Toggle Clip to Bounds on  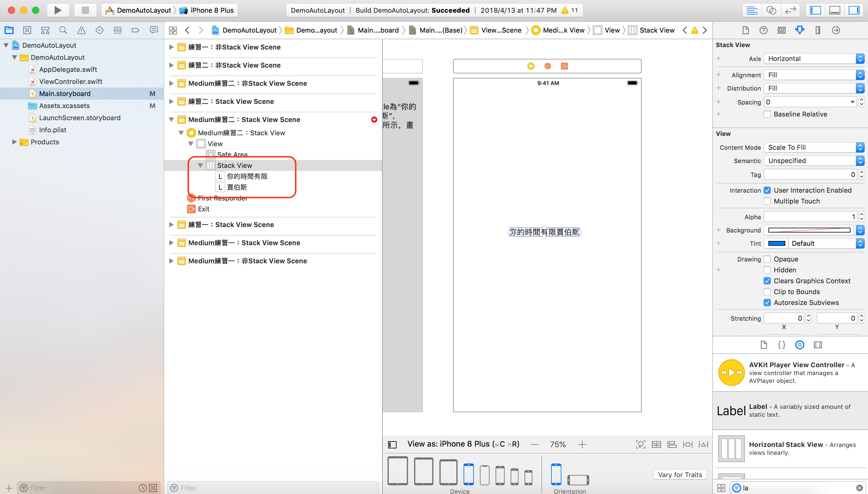(x=767, y=291)
